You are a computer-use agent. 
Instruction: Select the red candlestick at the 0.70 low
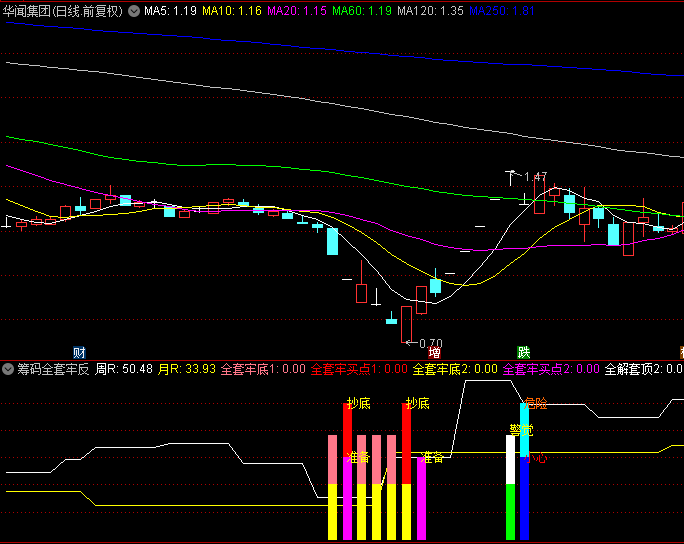pos(406,324)
